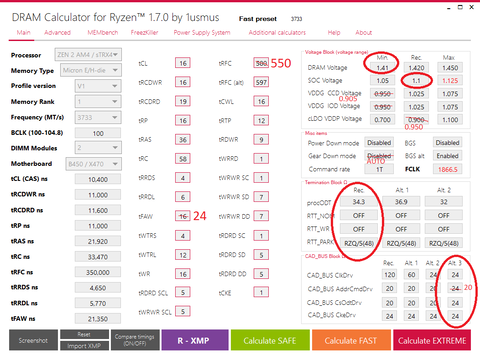Click Calculate EXTREME button
This screenshot has height=360, width=480.
click(x=432, y=340)
